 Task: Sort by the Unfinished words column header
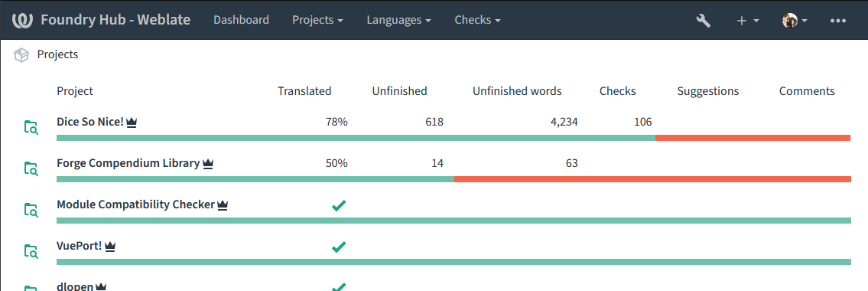click(517, 91)
